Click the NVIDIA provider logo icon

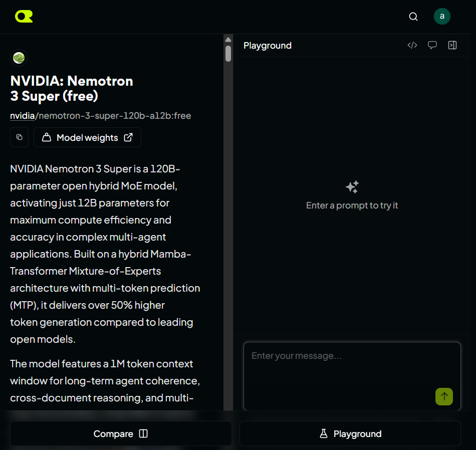tap(19, 58)
